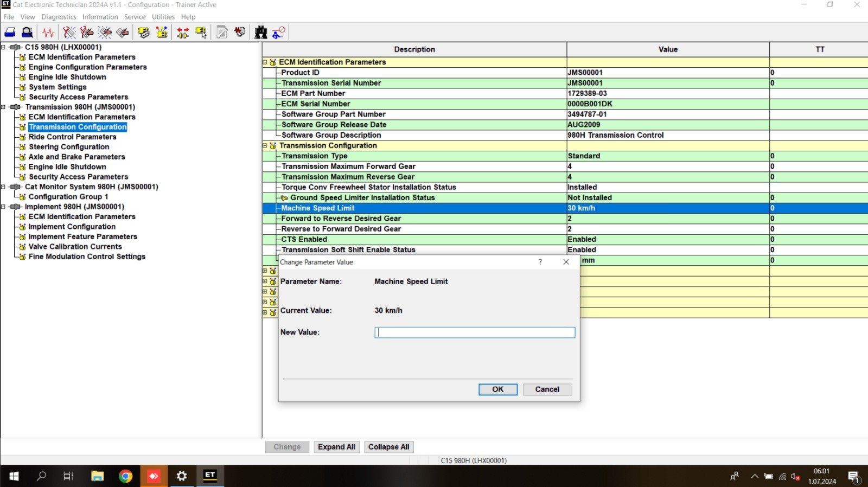The width and height of the screenshot is (868, 487).
Task: Open Task View on the taskbar
Action: tap(68, 476)
